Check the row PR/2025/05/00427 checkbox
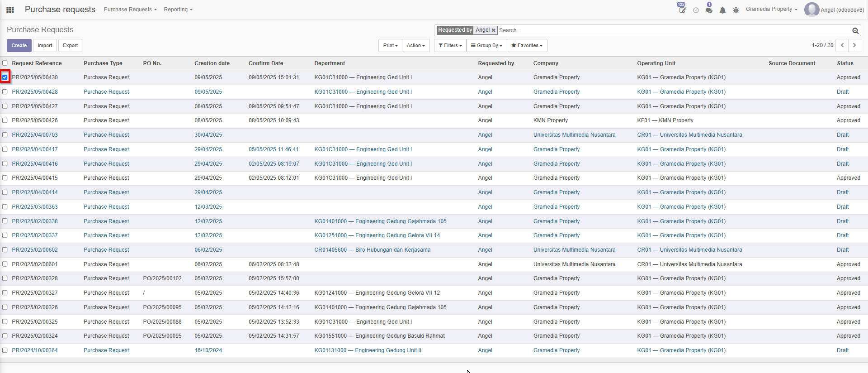Screen dimensions: 868x373 coord(5,106)
